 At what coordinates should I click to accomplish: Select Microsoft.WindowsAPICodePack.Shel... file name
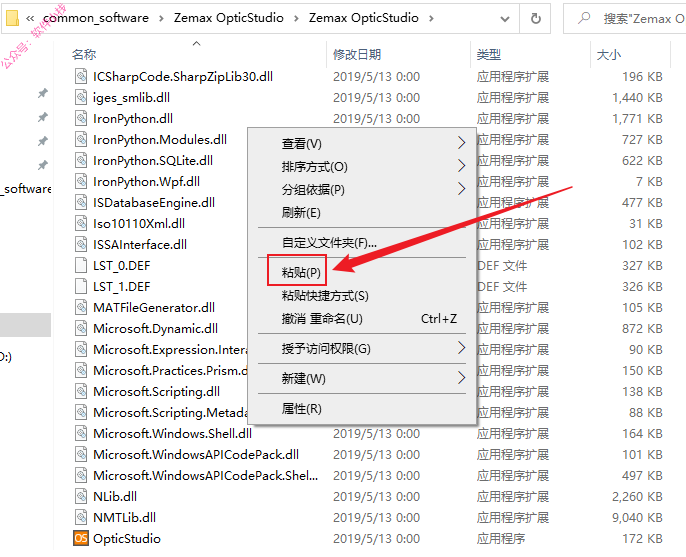pos(206,476)
